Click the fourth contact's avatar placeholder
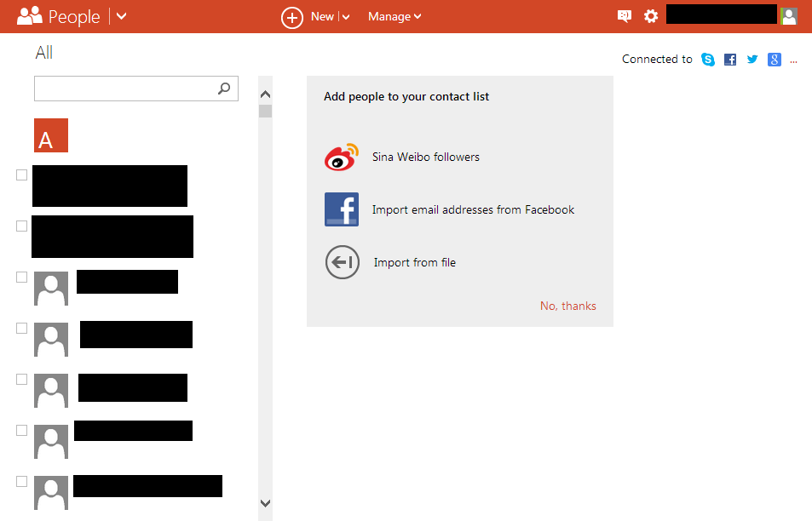This screenshot has height=521, width=812. [51, 340]
